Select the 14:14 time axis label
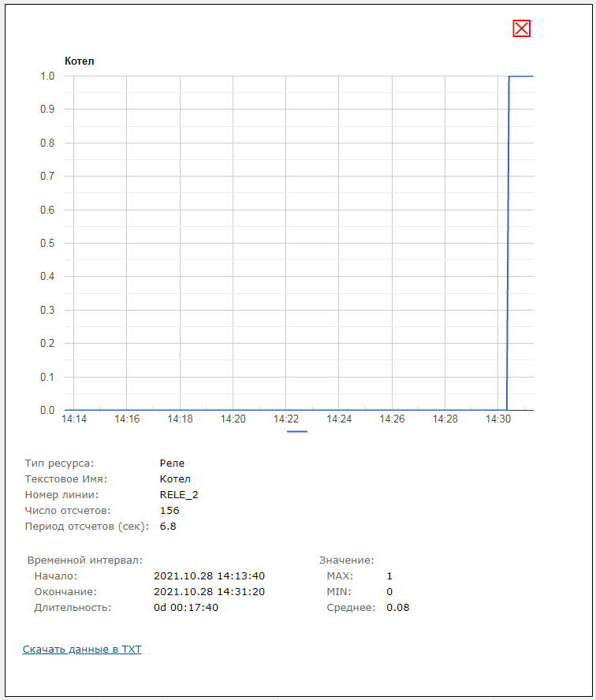This screenshot has height=700, width=596. pos(74,419)
